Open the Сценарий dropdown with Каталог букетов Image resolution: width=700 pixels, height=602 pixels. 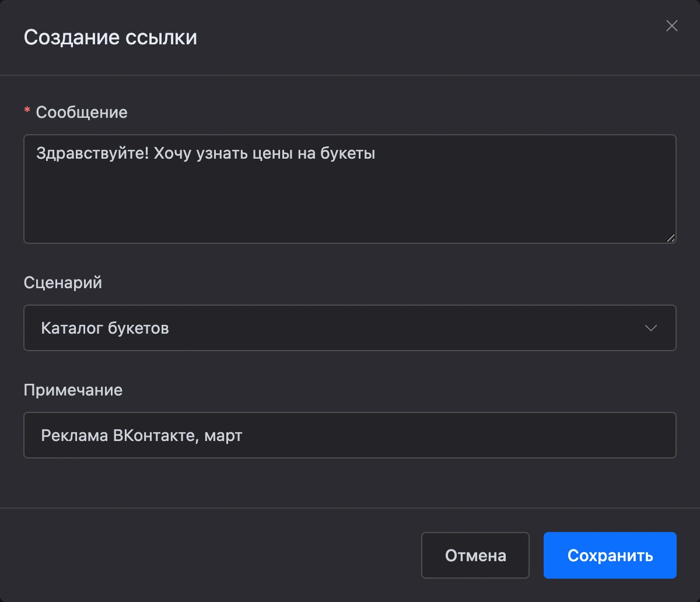(x=350, y=328)
